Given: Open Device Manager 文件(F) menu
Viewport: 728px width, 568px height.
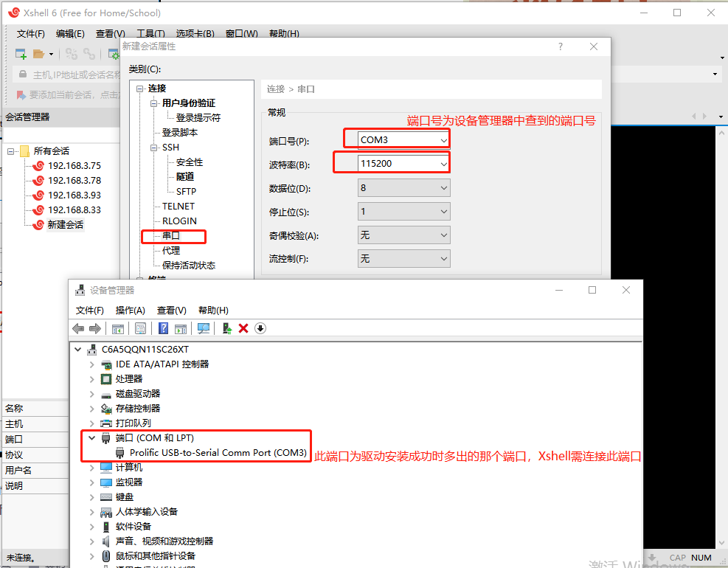Looking at the screenshot, I should pos(89,311).
